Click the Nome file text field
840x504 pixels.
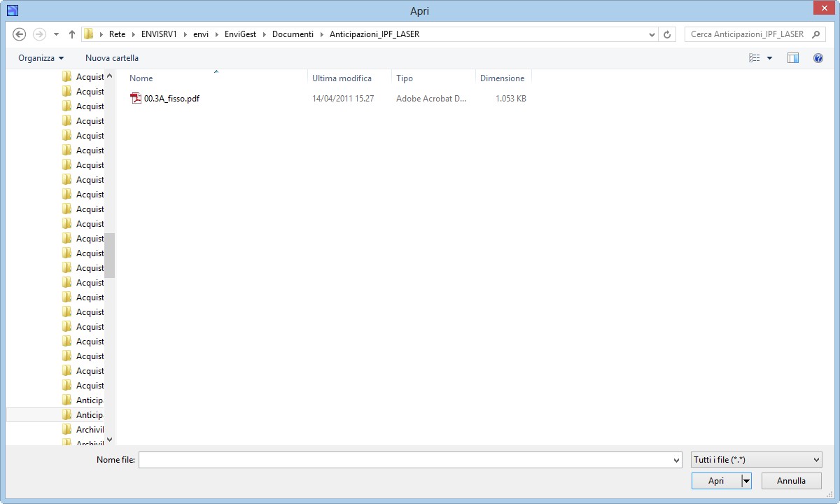pyautogui.click(x=405, y=460)
